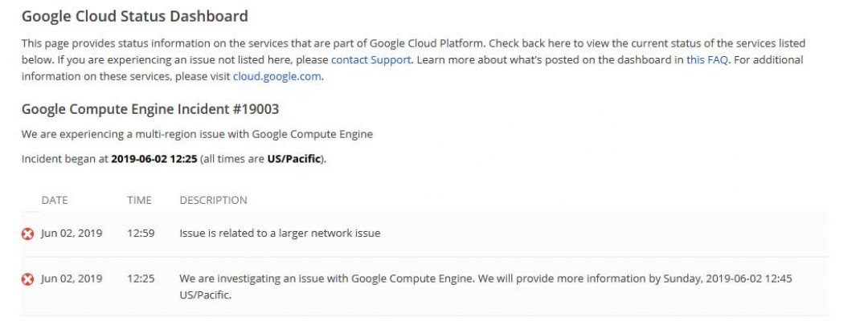Click the red outage icon for the 12:59 update
The height and width of the screenshot is (321, 868).
coord(27,234)
